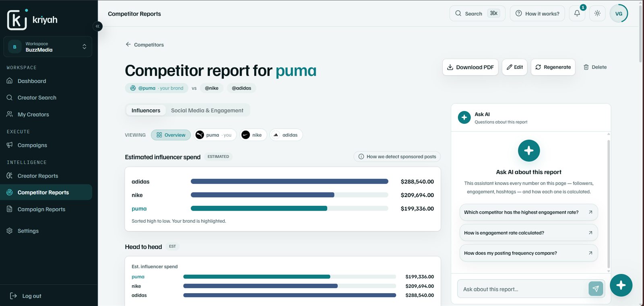Screen dimensions: 644x306
Task: Open Campaign Reports in the sidebar
Action: pos(46,209)
